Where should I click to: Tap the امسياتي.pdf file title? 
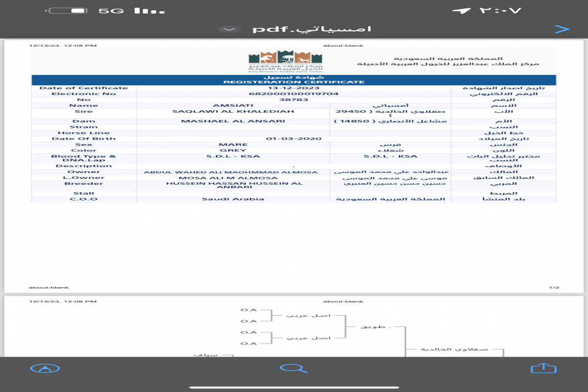(312, 29)
